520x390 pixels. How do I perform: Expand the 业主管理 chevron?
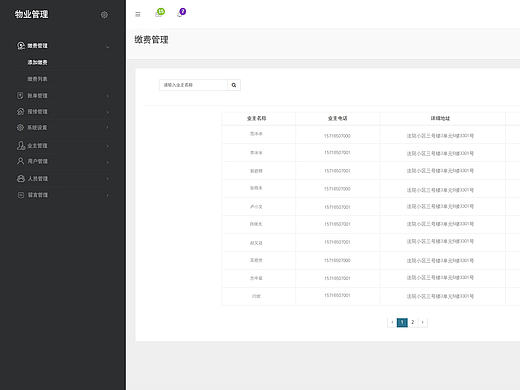(108, 146)
